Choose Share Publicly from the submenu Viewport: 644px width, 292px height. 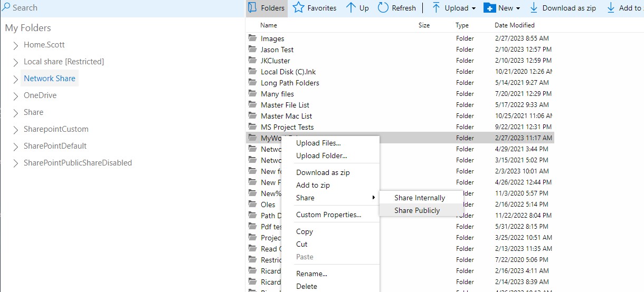pyautogui.click(x=417, y=210)
